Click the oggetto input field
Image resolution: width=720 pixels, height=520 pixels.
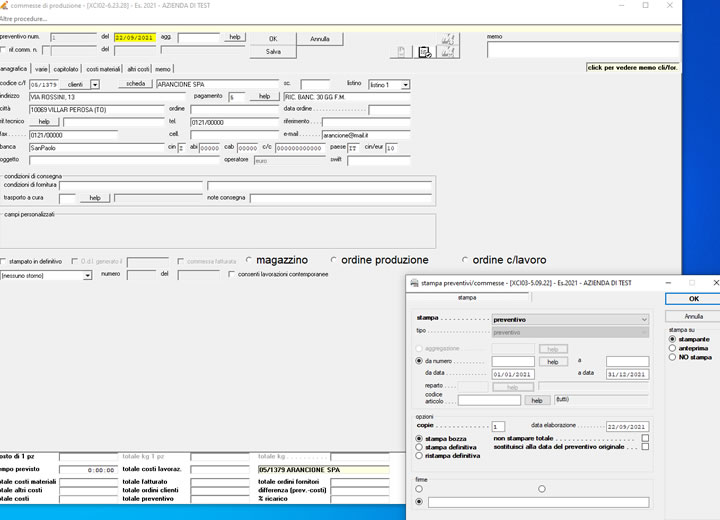pos(124,160)
